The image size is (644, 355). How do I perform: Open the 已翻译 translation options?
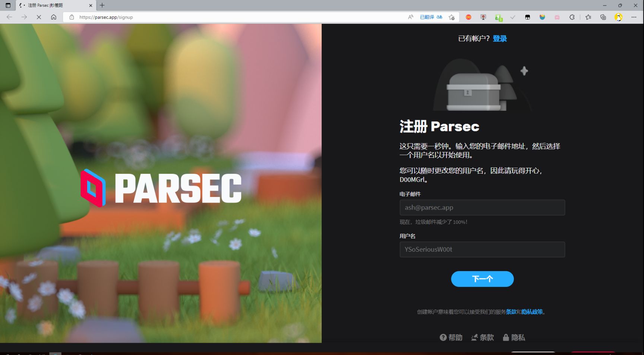tap(431, 17)
